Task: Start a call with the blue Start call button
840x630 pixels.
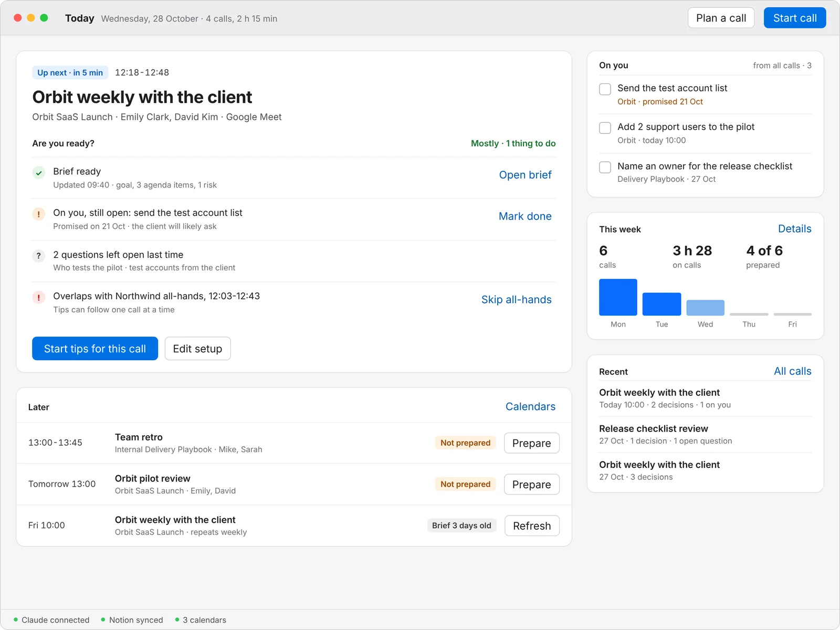Action: (795, 18)
